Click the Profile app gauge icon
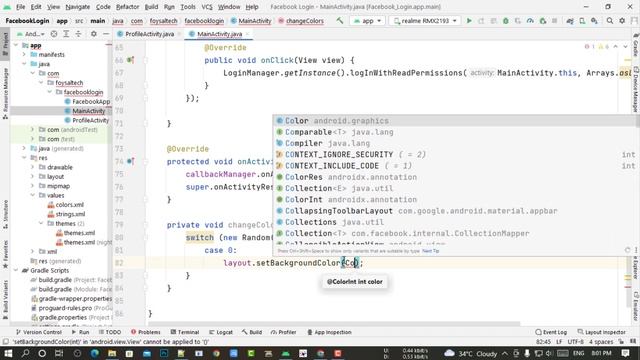640x360 pixels. tap(530, 20)
